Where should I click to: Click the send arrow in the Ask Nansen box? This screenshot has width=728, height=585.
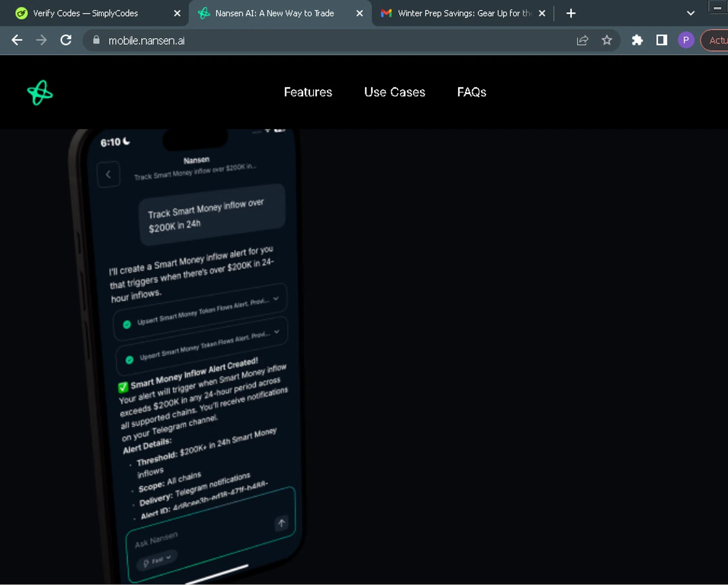(281, 523)
